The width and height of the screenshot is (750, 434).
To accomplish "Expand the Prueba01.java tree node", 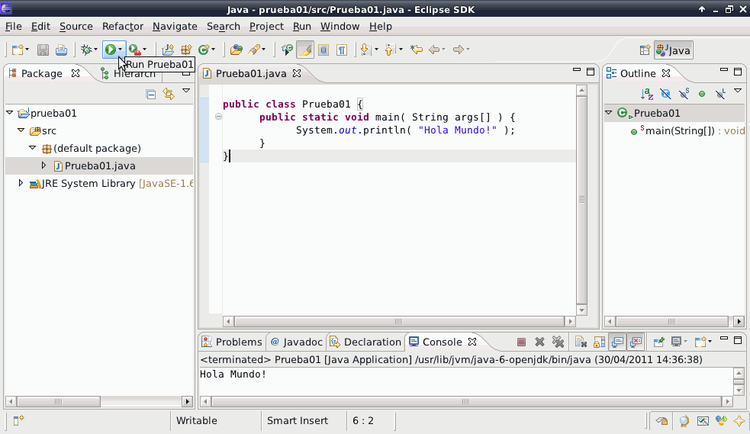I will click(x=44, y=166).
